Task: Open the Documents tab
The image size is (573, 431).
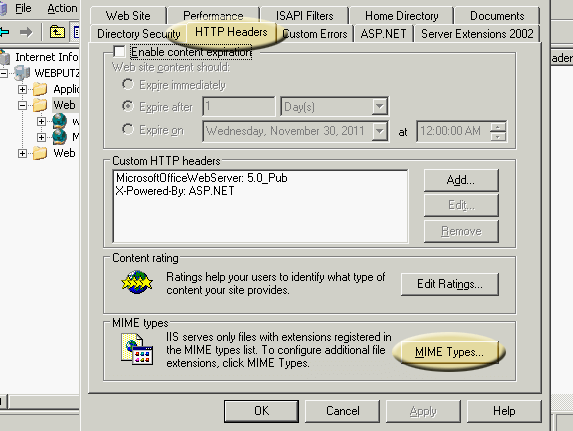Action: [497, 16]
